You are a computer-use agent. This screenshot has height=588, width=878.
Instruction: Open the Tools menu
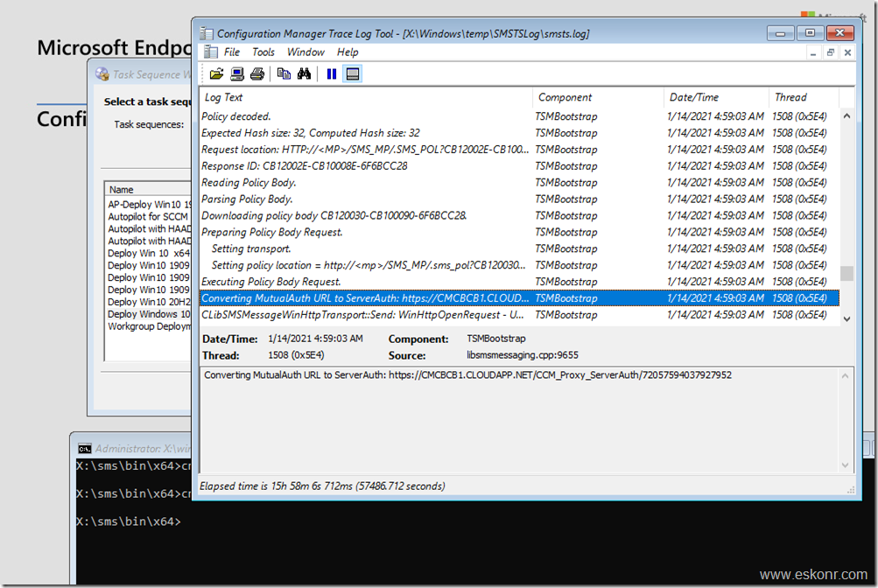click(263, 52)
